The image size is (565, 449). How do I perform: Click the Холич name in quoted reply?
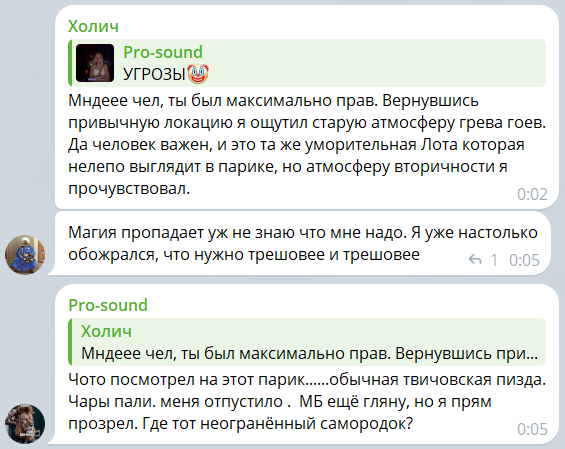pos(106,331)
